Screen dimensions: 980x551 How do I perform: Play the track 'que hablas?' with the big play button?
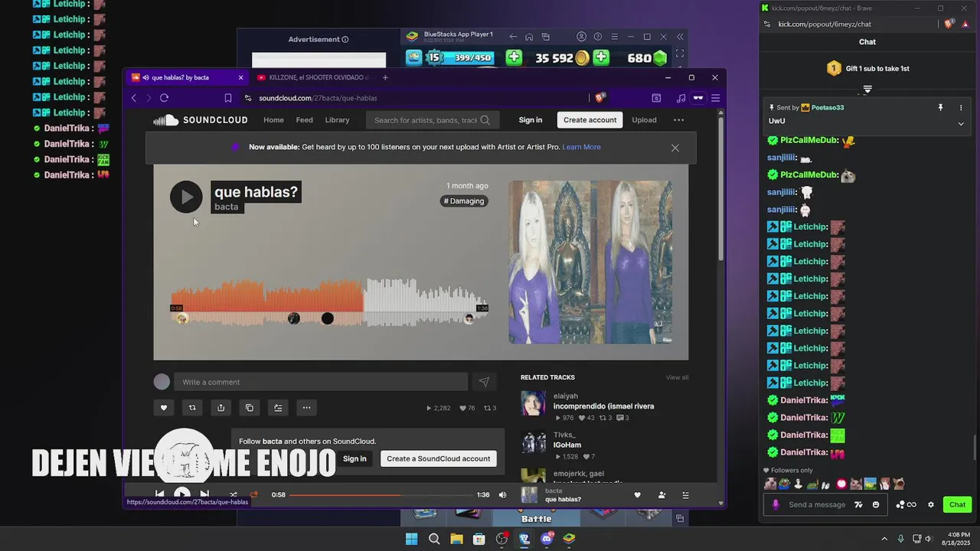pos(186,197)
